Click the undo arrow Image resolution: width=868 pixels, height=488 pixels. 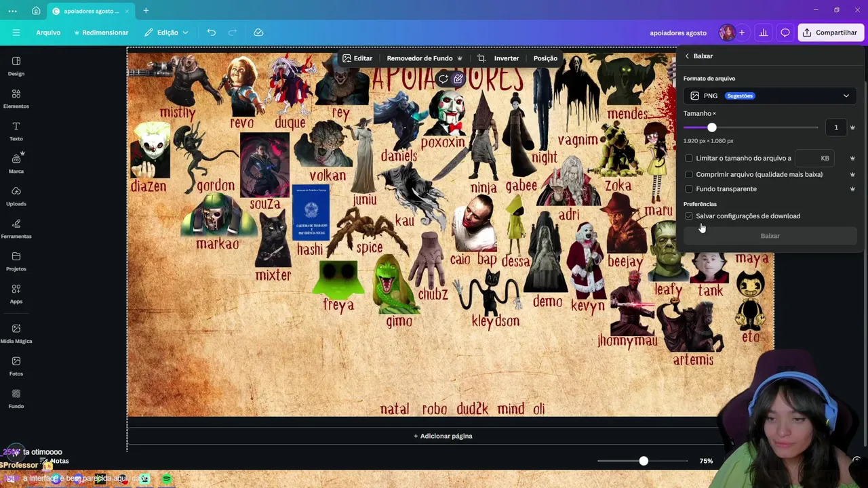(212, 33)
